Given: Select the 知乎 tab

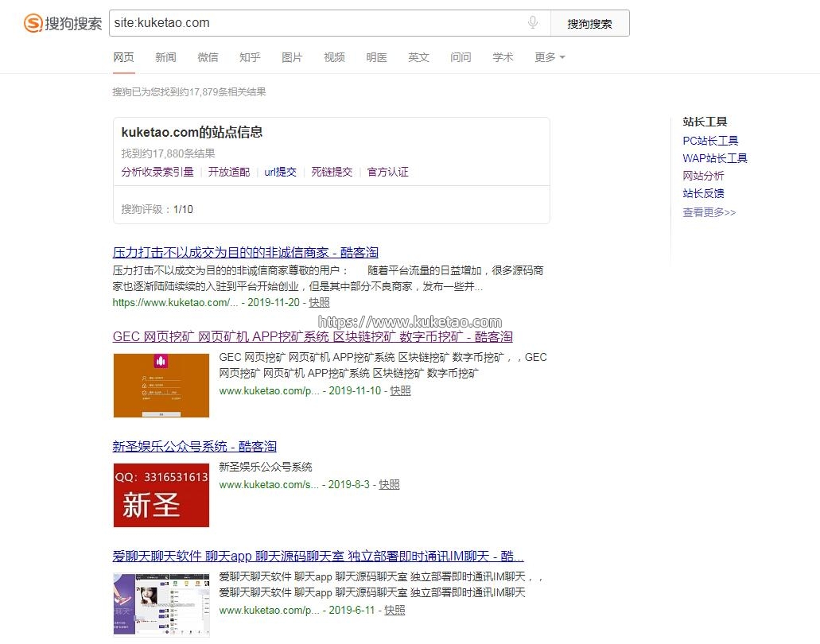Looking at the screenshot, I should (x=250, y=57).
